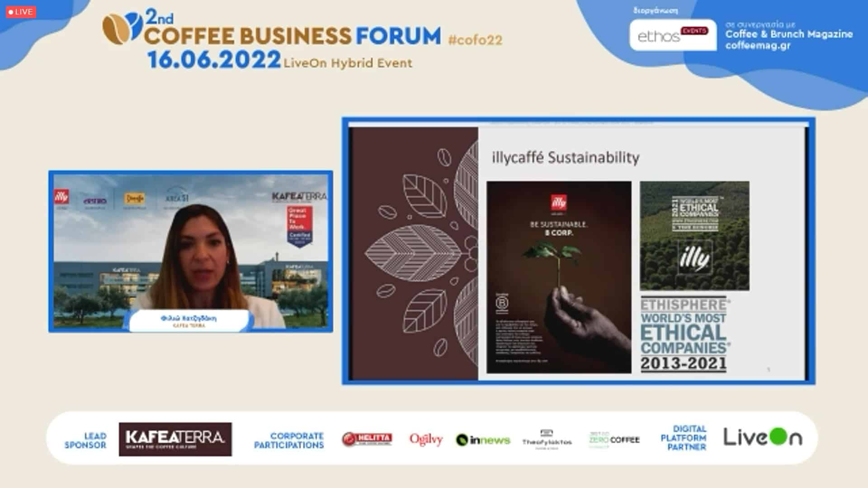The height and width of the screenshot is (488, 868).
Task: Click the Ogilvy sponsor logo
Action: (426, 439)
